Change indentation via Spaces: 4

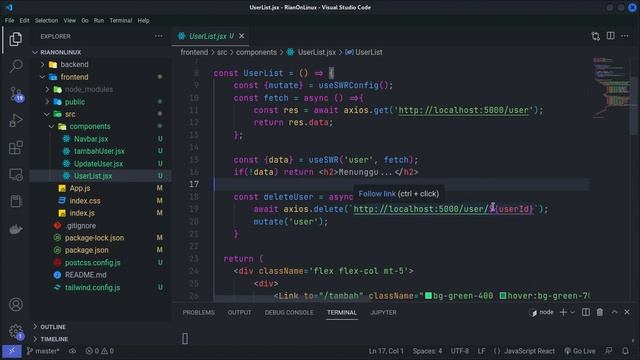point(427,351)
